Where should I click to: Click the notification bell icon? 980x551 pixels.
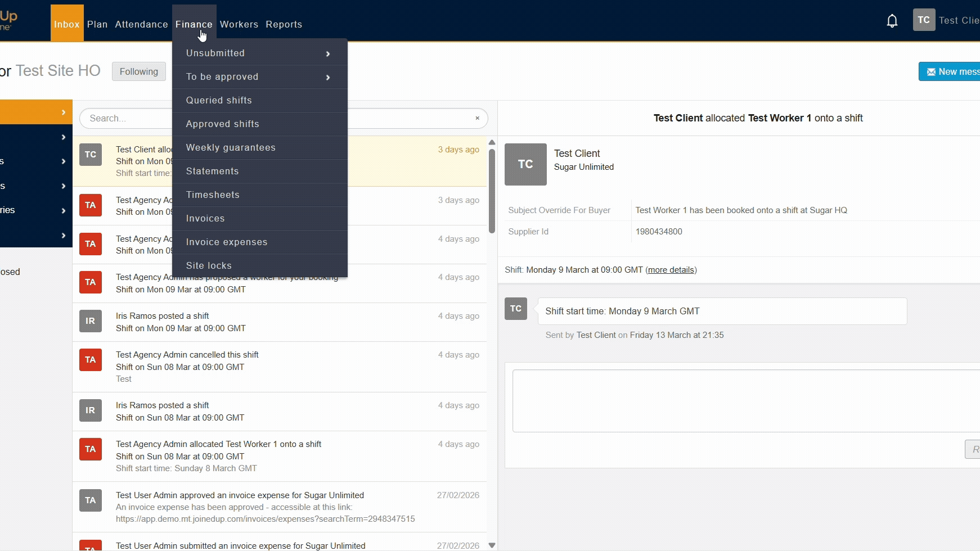point(892,21)
